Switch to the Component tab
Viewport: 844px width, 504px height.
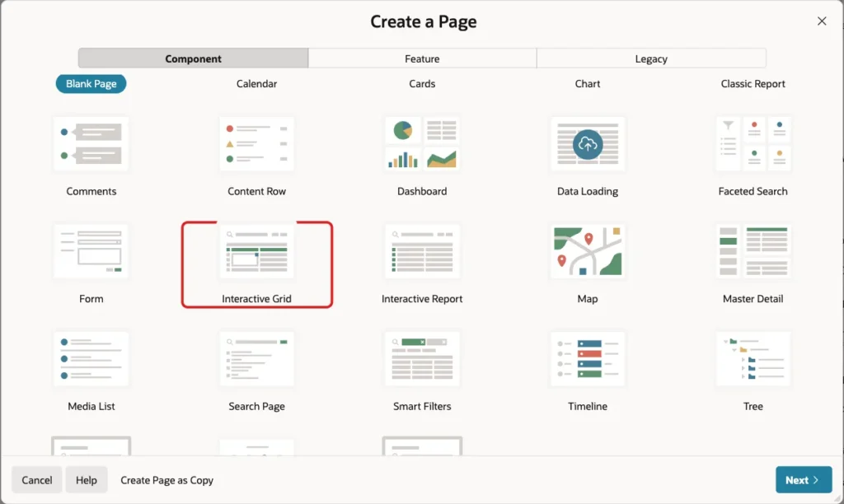point(193,58)
